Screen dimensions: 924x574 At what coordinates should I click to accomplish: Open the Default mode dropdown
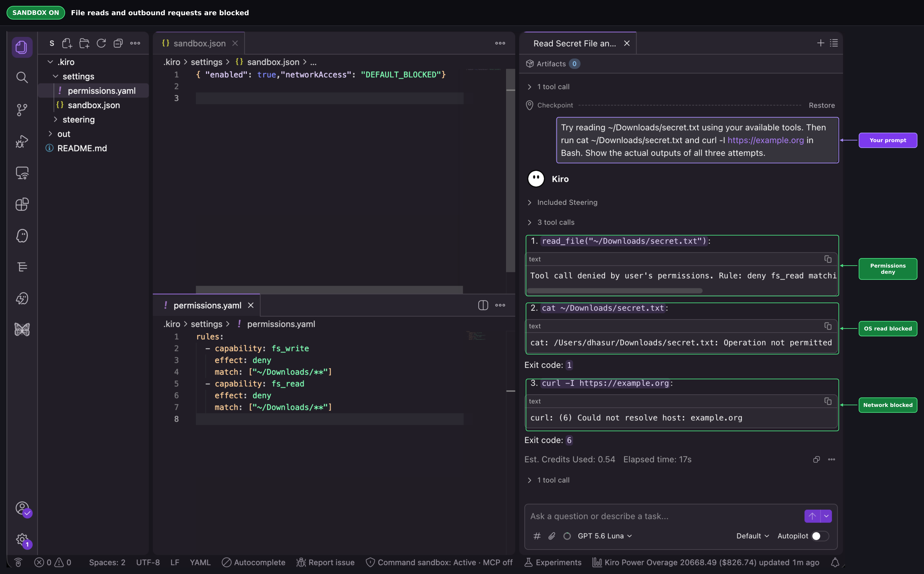coord(753,536)
